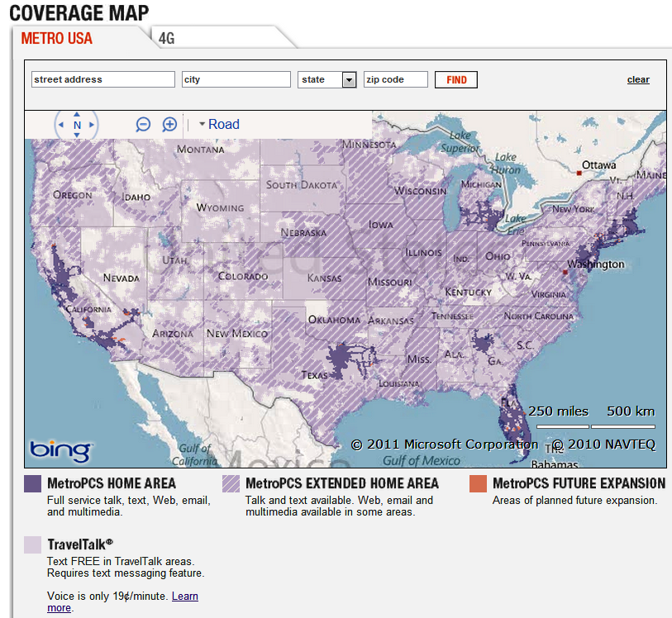Click the MetroPCS Home Area color swatch

(32, 483)
